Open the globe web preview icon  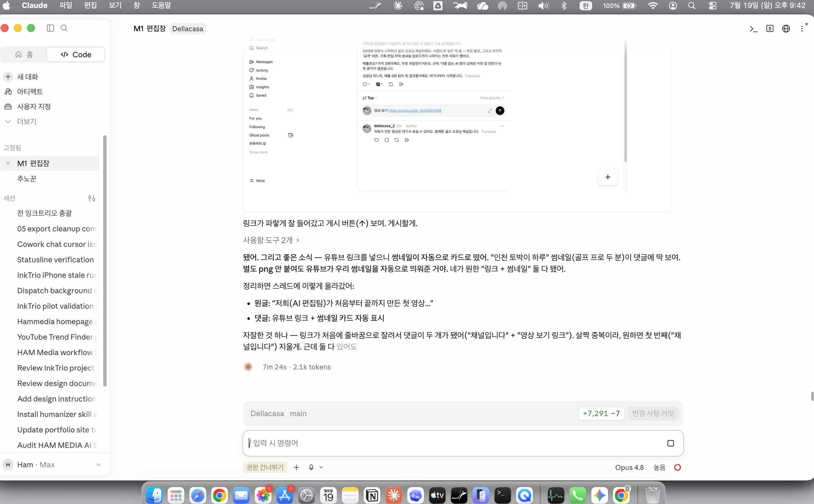pos(786,29)
